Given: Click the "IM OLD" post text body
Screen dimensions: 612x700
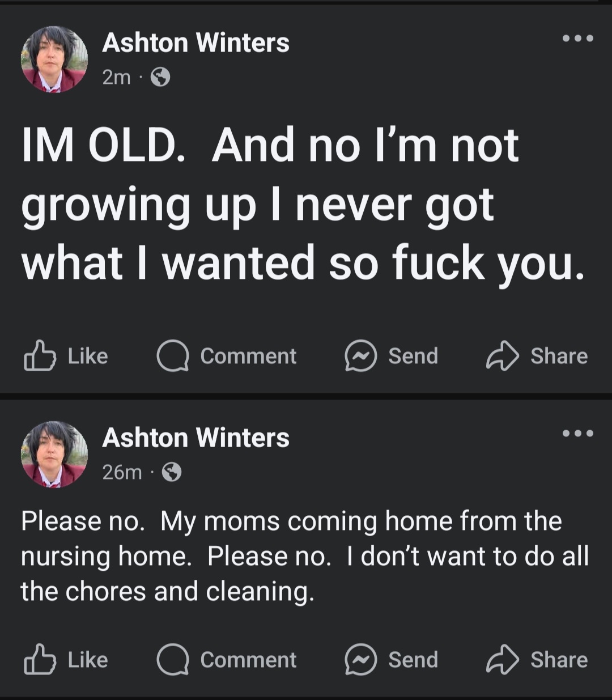Looking at the screenshot, I should point(300,204).
